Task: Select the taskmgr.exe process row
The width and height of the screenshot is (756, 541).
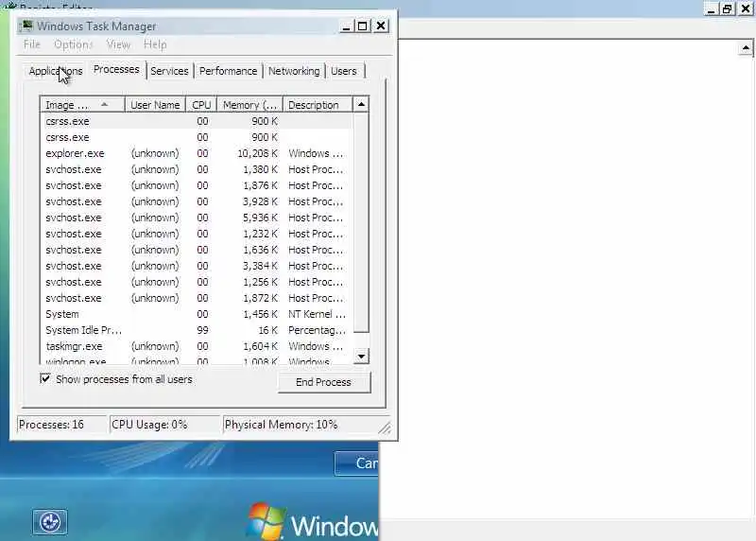Action: pos(197,346)
